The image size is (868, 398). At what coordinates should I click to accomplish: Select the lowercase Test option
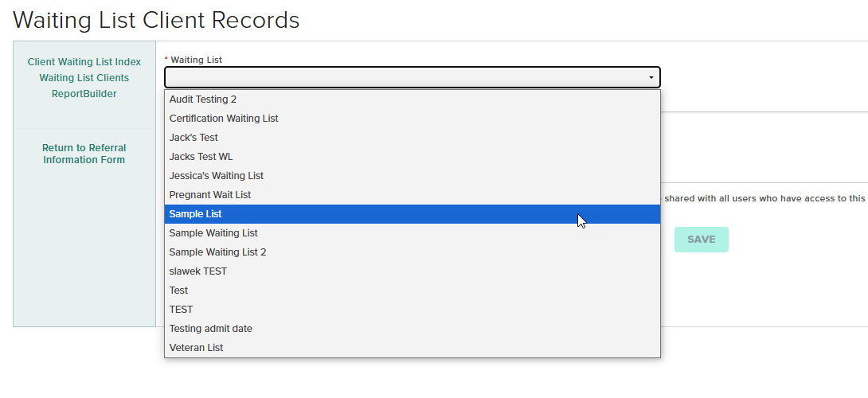(x=178, y=291)
